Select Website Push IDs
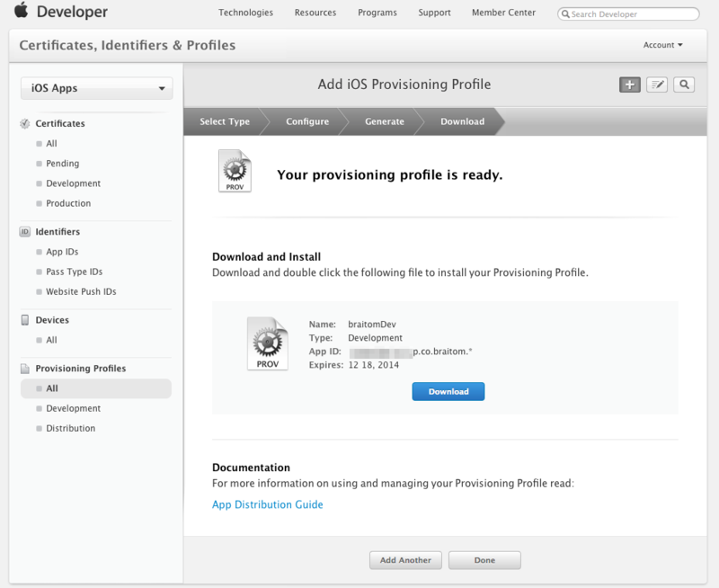 click(81, 291)
